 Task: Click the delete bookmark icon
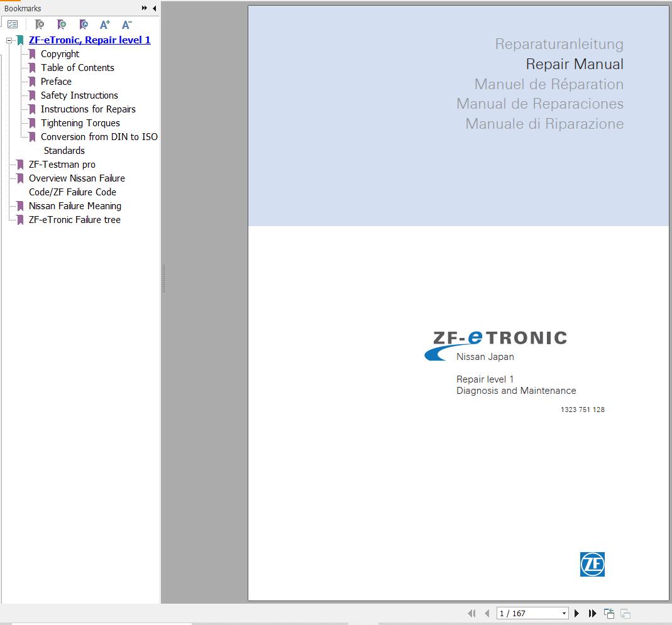click(x=40, y=25)
